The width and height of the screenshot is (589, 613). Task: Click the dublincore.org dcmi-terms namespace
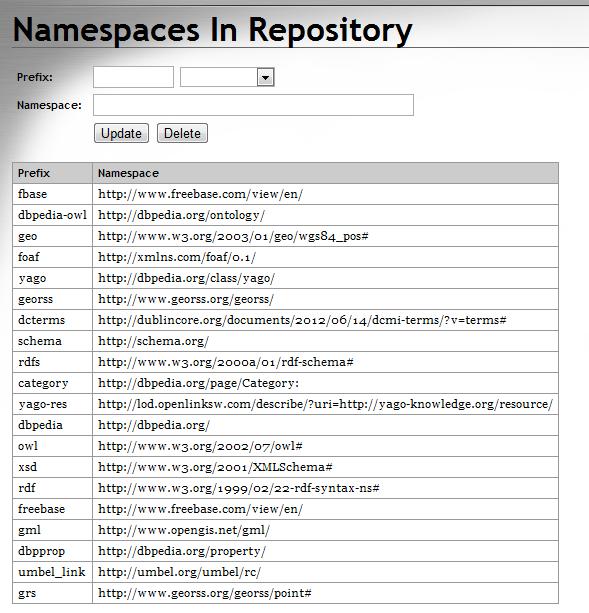coord(302,320)
